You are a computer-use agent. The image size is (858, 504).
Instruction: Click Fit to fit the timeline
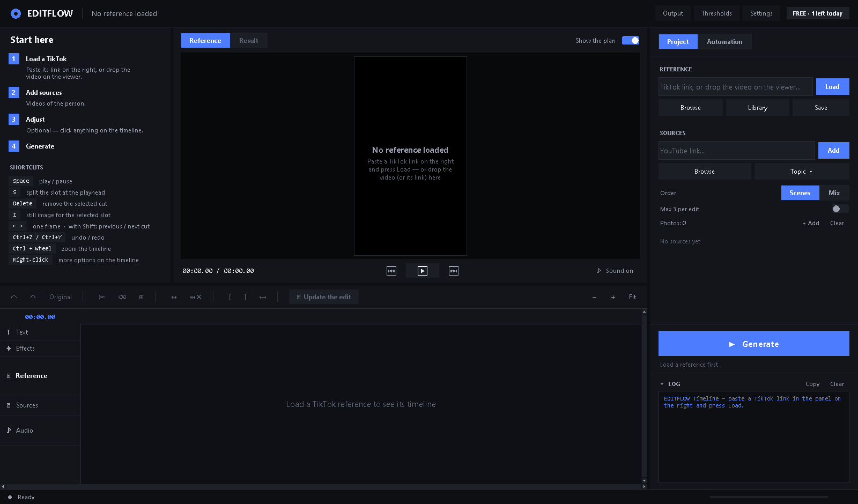pyautogui.click(x=633, y=297)
